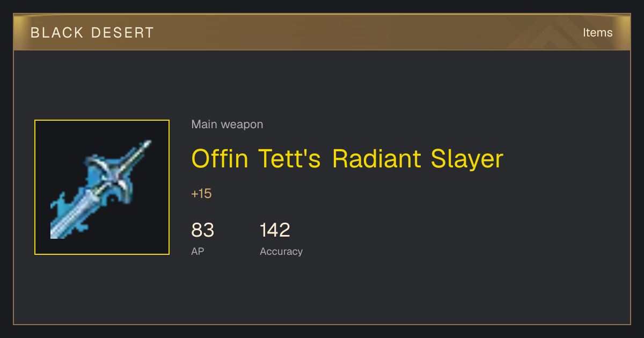Open Offin Tett's Radiant Slayer title

click(347, 159)
